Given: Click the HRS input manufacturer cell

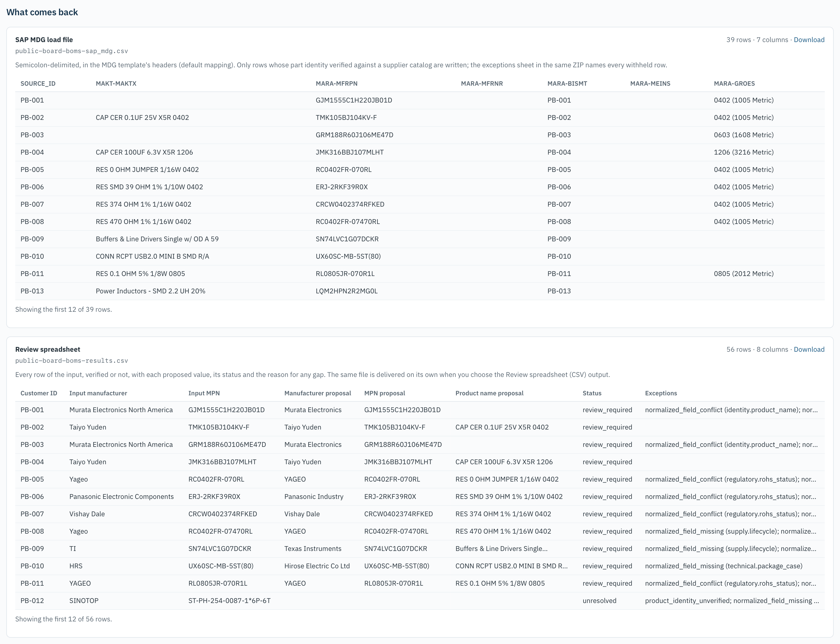Looking at the screenshot, I should [x=76, y=566].
